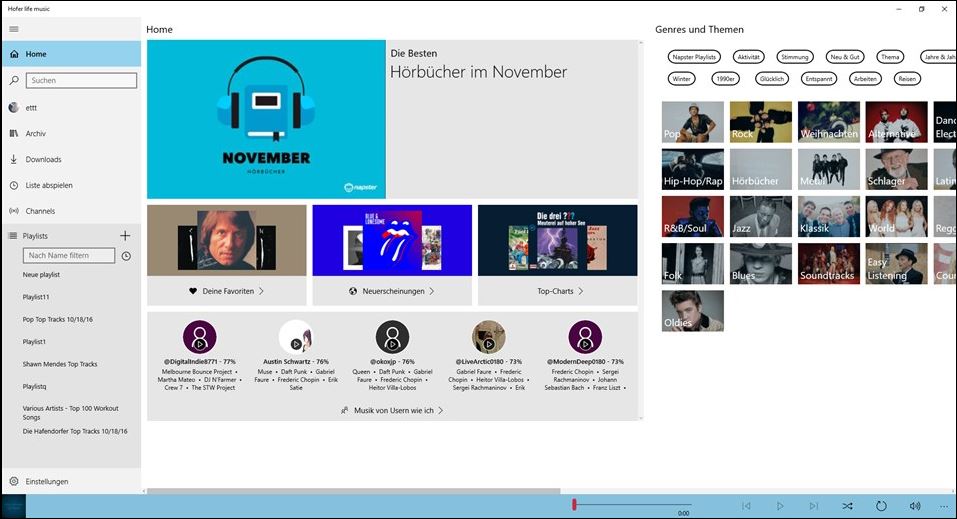Open the Pop genre tile

coord(693,122)
